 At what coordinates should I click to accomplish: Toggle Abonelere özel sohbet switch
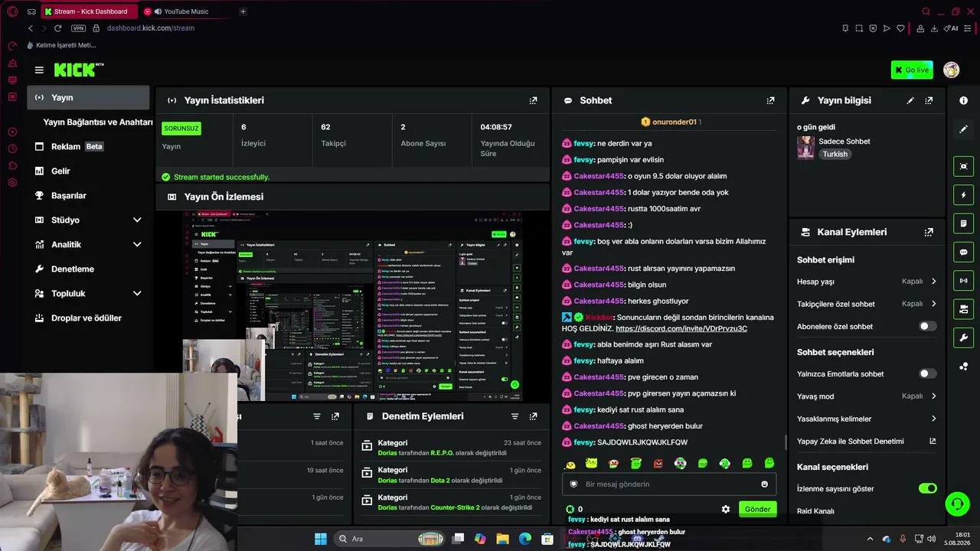(927, 326)
